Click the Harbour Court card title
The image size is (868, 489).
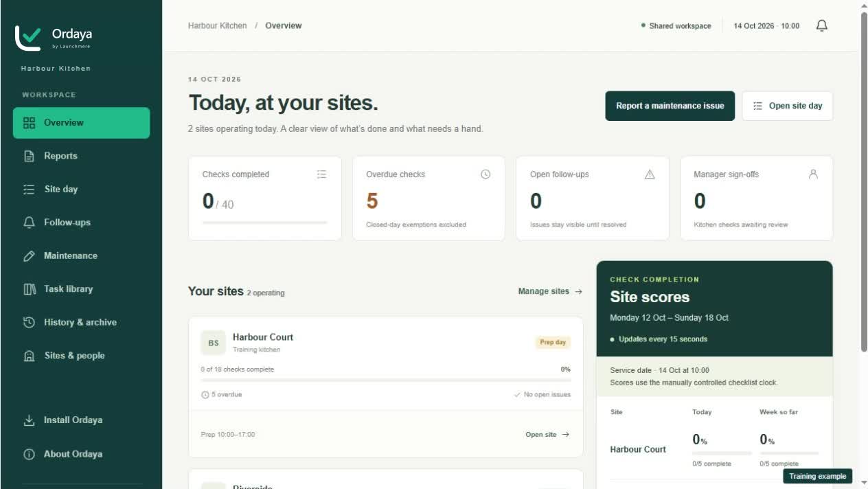[263, 337]
